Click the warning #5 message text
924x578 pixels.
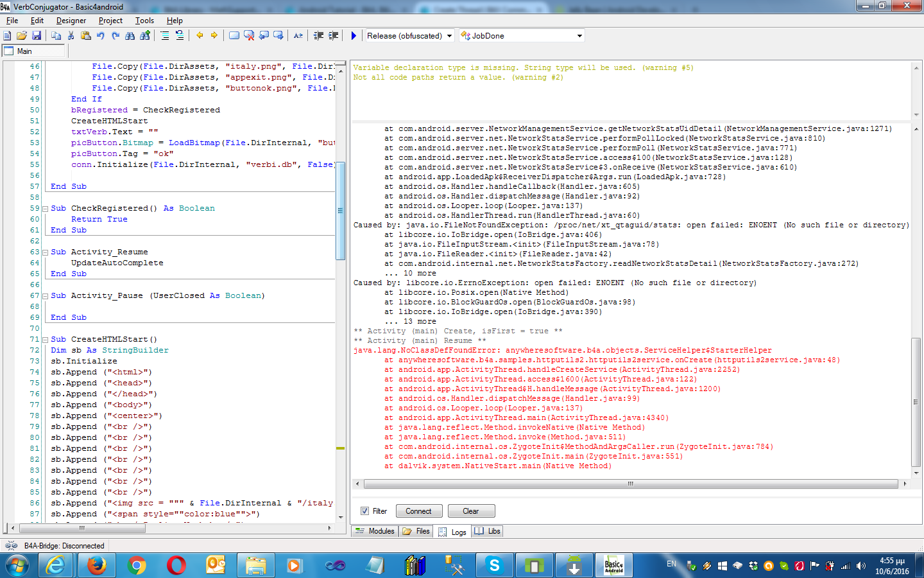(523, 67)
